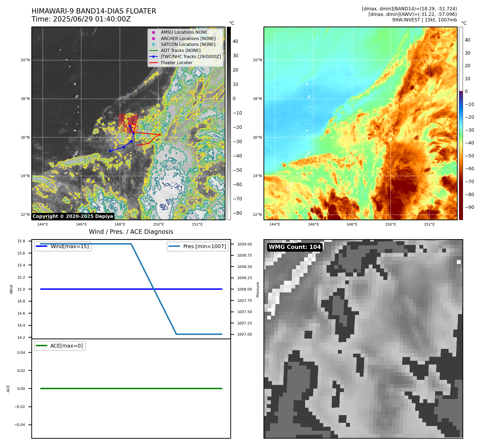Viewport: 481px width, 448px height.
Task: Click the cyan x marker beside SATCON Locations
Action: 153,45
